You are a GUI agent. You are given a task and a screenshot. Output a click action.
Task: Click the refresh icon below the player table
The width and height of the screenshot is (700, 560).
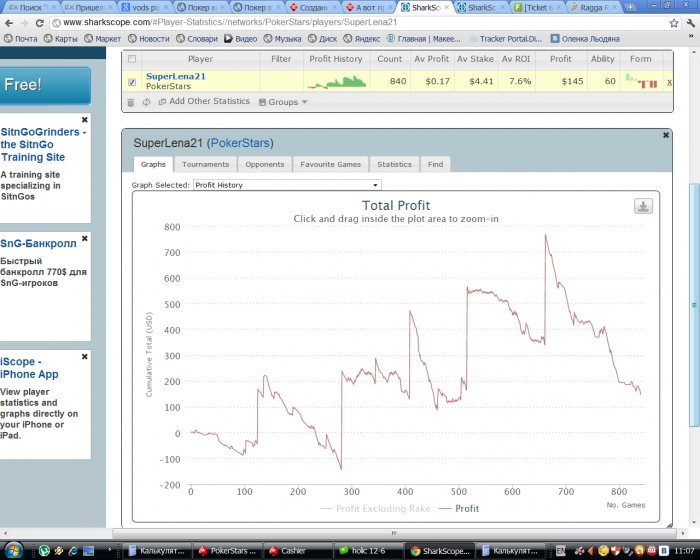click(146, 102)
